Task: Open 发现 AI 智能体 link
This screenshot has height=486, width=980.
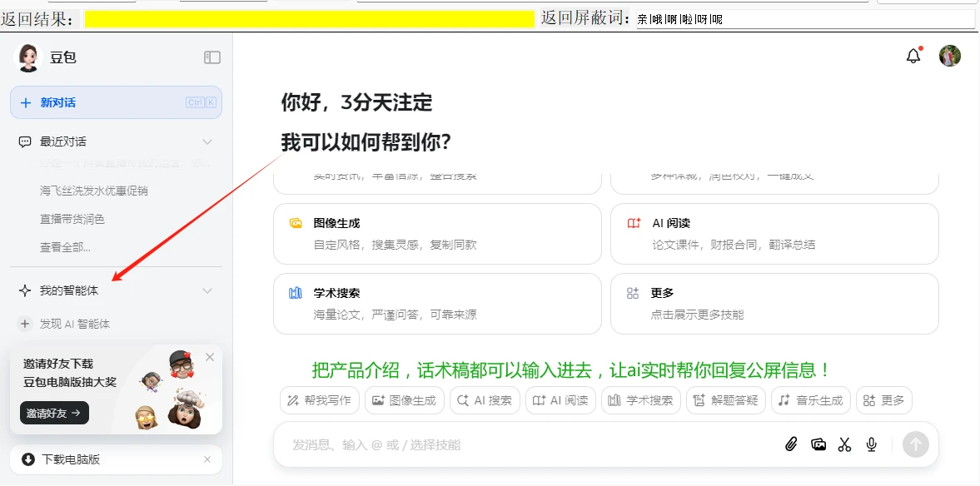Action: pyautogui.click(x=75, y=324)
